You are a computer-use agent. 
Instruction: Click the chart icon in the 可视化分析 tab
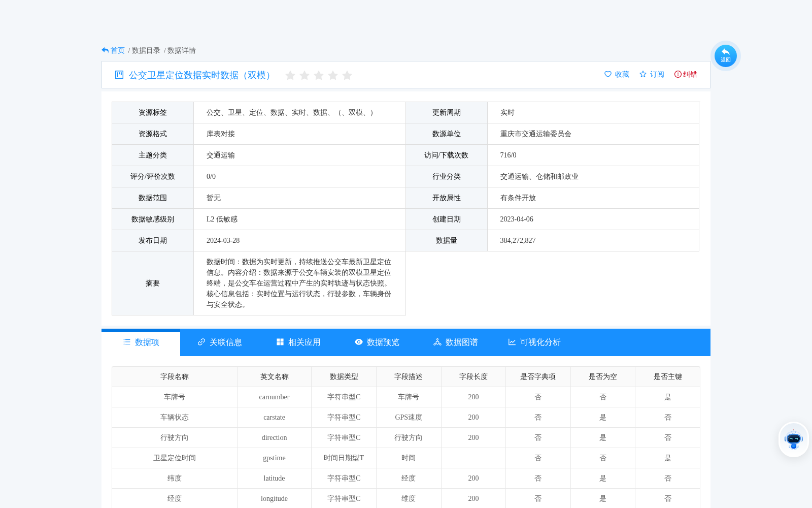pos(512,342)
